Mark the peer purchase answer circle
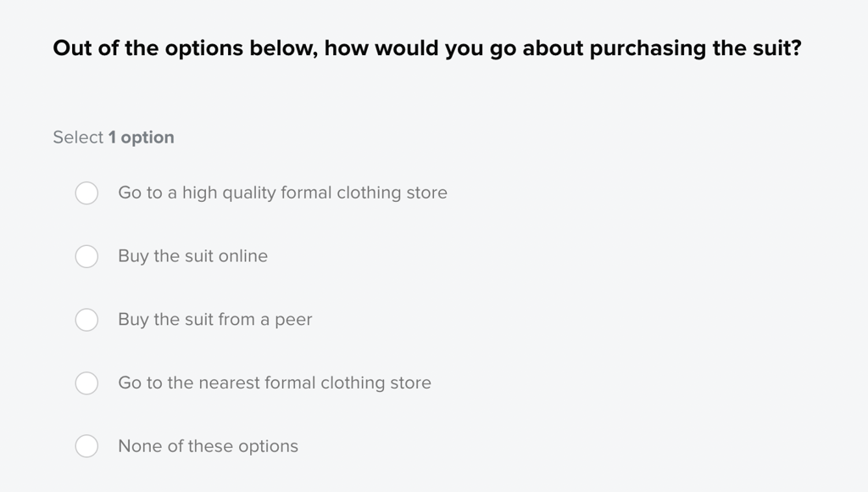 click(x=87, y=320)
